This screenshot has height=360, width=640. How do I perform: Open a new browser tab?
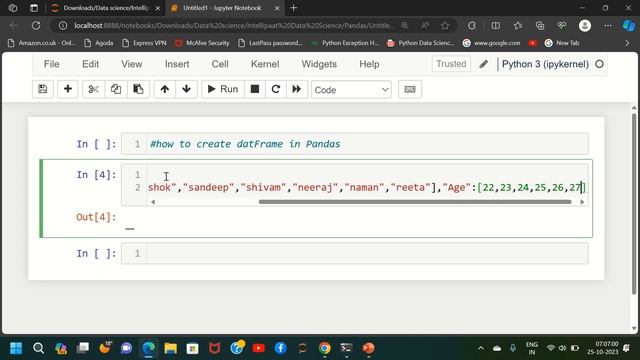[293, 8]
